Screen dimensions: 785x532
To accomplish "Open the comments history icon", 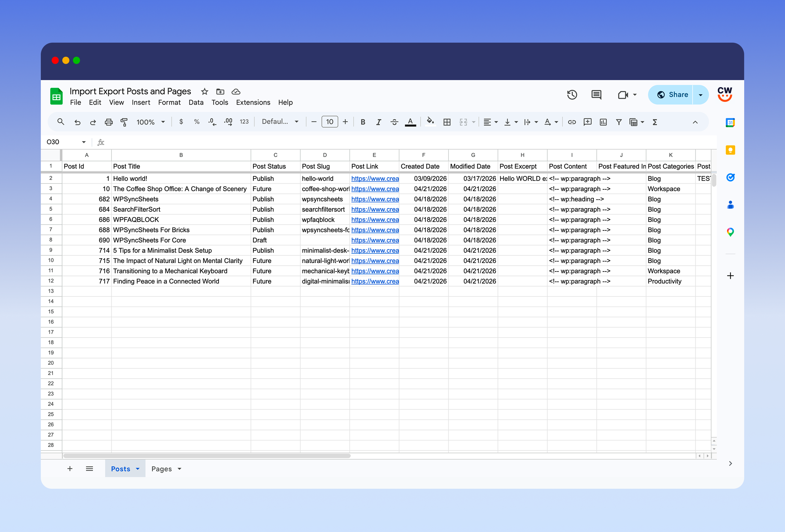I will (x=596, y=94).
